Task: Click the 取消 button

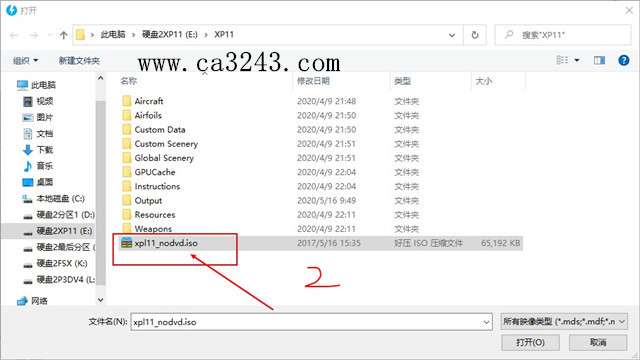Action: click(x=598, y=342)
